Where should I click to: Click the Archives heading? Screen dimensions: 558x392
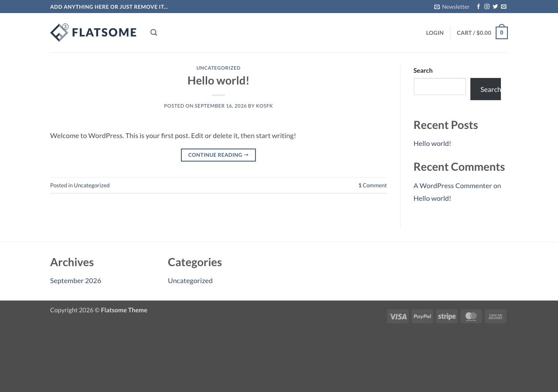pyautogui.click(x=72, y=262)
